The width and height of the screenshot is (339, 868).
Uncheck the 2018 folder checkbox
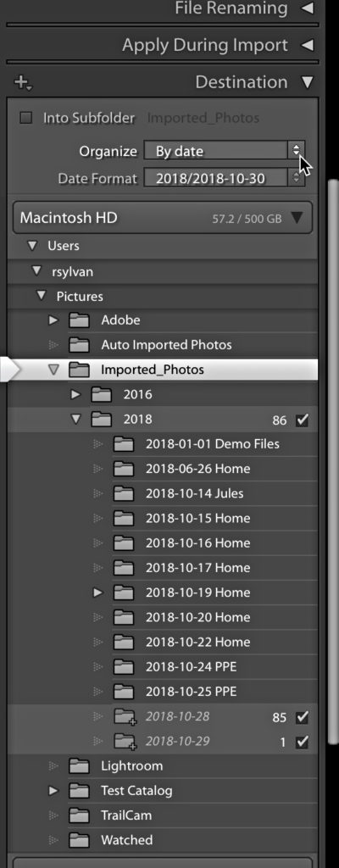point(302,420)
